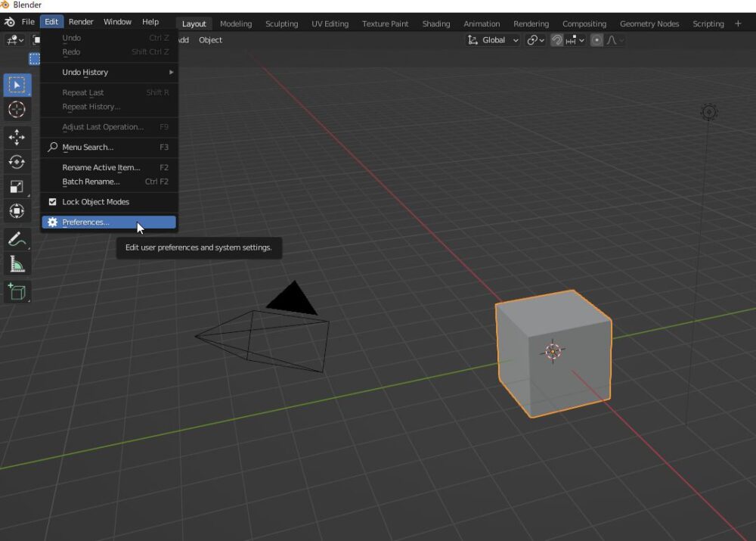Viewport: 756px width, 541px height.
Task: Switch to the Sculpting workspace tab
Action: point(281,23)
